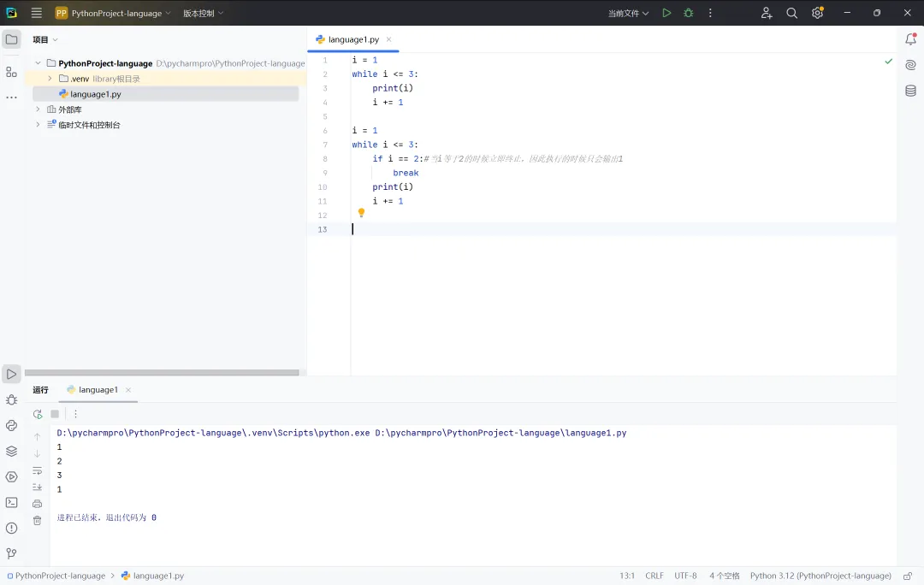Open the main hamburger menu
The height and width of the screenshot is (585, 924).
click(x=37, y=13)
